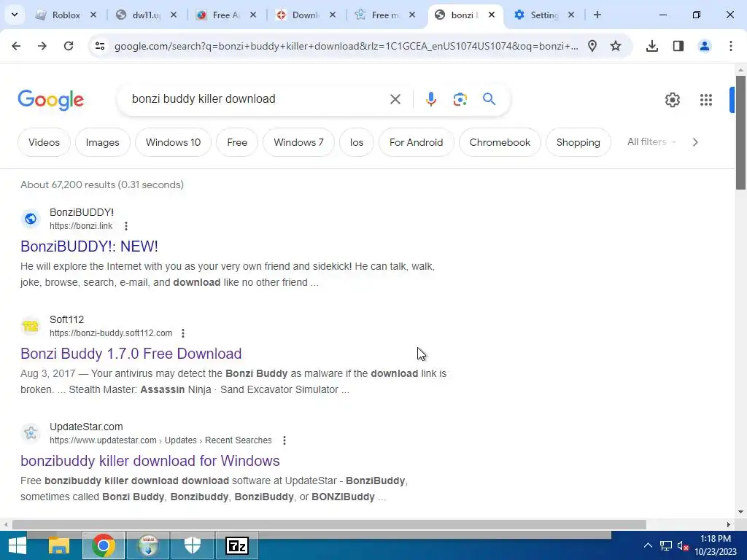This screenshot has width=747, height=560.
Task: Filter results by Videos
Action: click(x=44, y=142)
